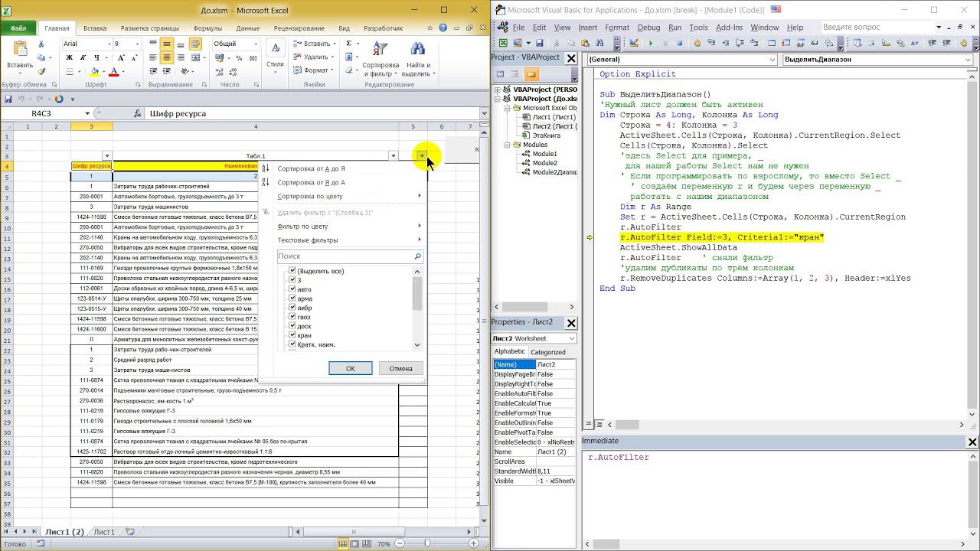
Task: Uncheck the "(Выделить все)" checkbox
Action: 292,271
